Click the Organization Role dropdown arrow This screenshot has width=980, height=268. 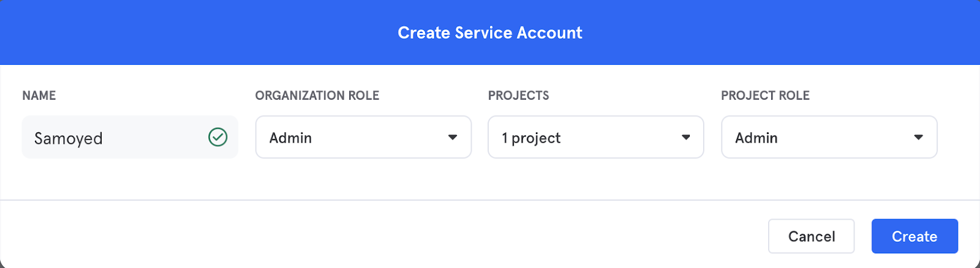tap(453, 137)
